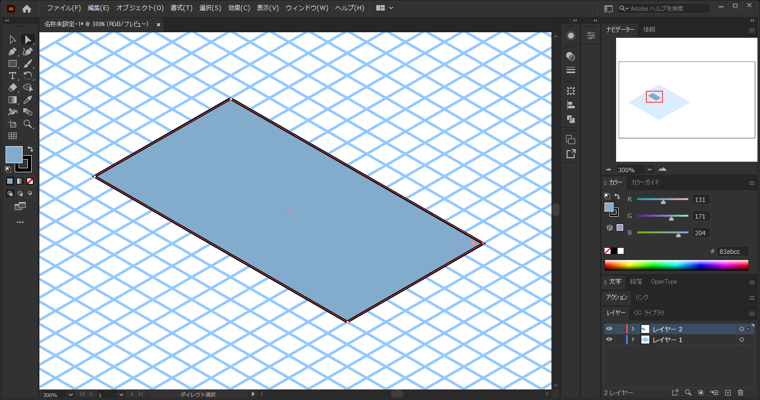
Task: Switch to 情報 tab
Action: [649, 30]
